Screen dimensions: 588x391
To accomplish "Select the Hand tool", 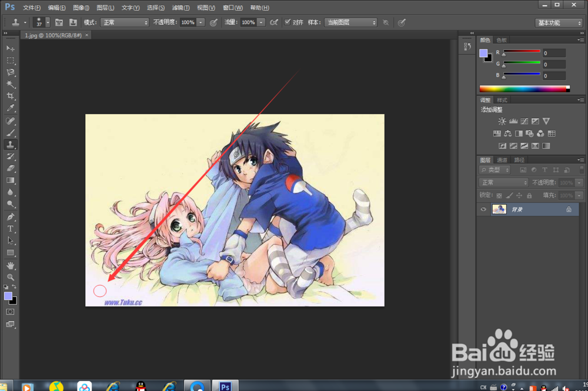I will pos(11,265).
